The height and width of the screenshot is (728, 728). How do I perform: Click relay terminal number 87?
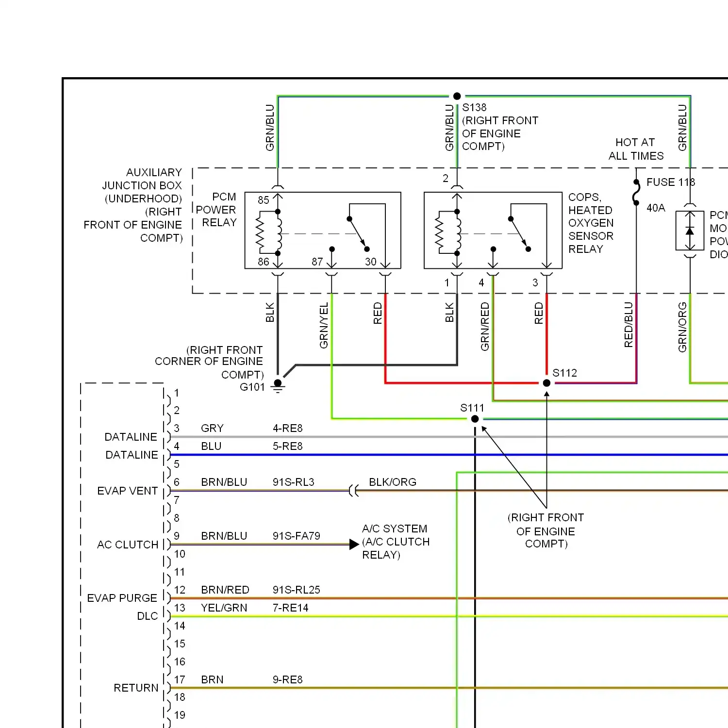(317, 262)
